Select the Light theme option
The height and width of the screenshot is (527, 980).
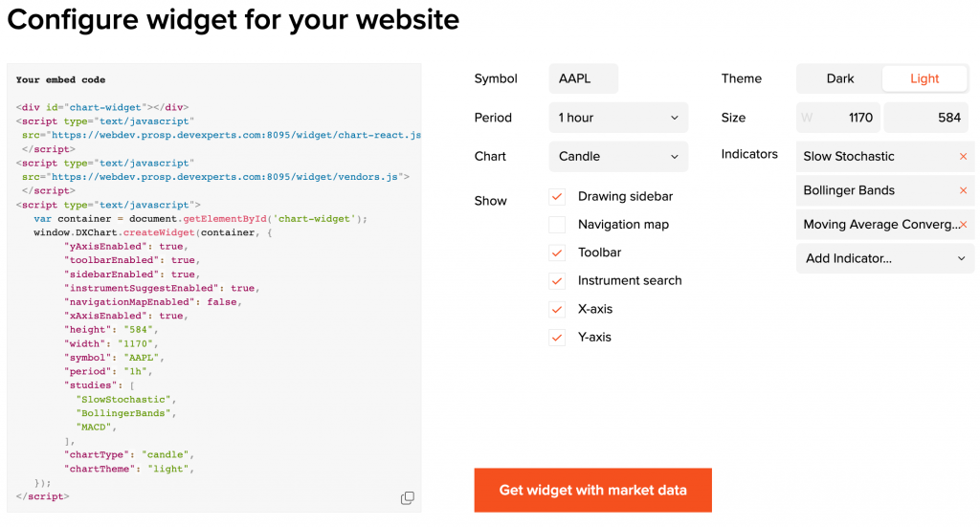point(924,78)
